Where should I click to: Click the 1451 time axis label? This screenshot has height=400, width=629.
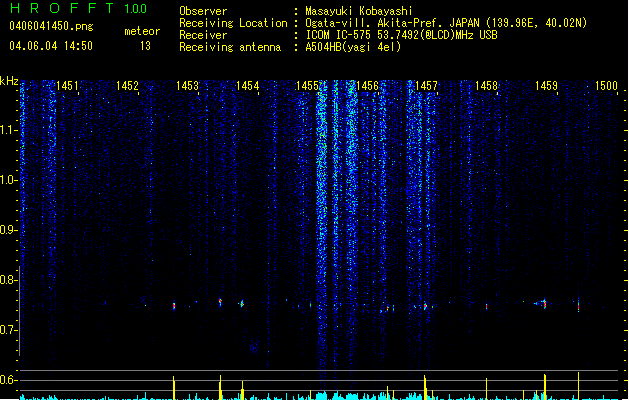[67, 85]
